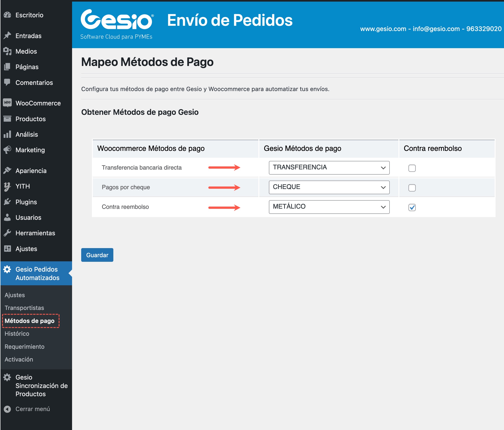Open Gesio Pedidos Automatizados menu label
Viewport: 504px width, 430px height.
(x=37, y=273)
